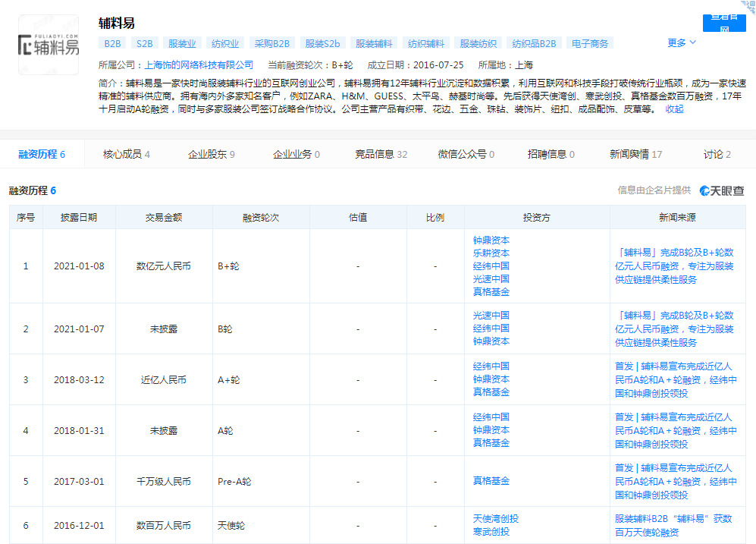Open 上海饰的网络科技有限公司 company link

tap(199, 65)
